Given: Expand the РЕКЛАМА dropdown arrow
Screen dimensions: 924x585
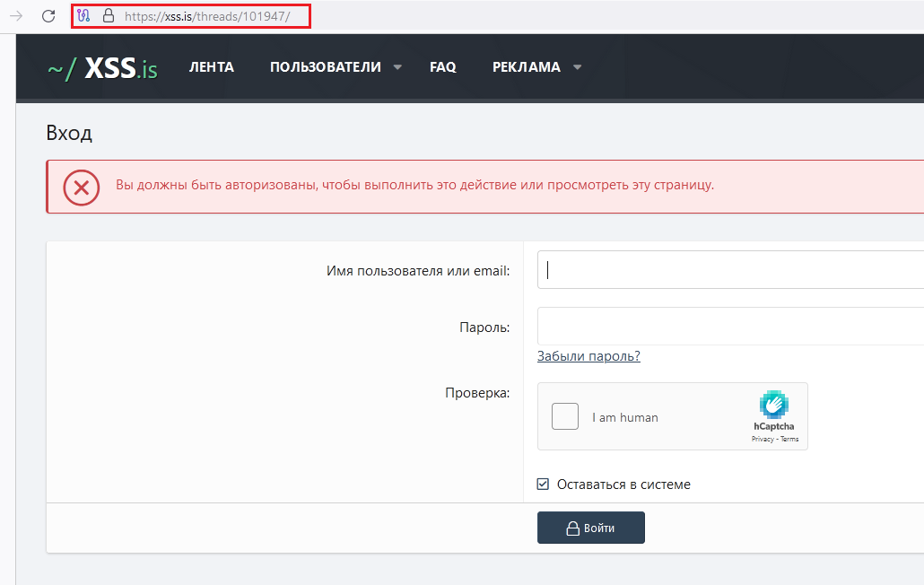Looking at the screenshot, I should click(x=578, y=67).
